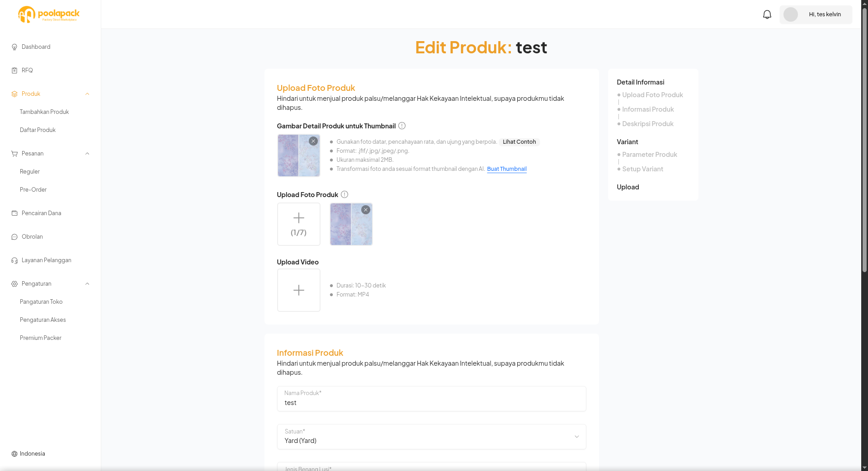Open Daftar Produk page
Screen dimensions: 868x471
(x=38, y=130)
